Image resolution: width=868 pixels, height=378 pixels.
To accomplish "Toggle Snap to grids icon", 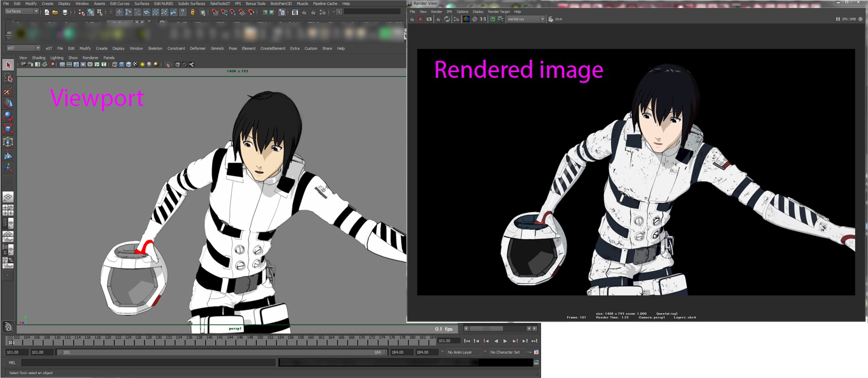I will click(x=215, y=12).
